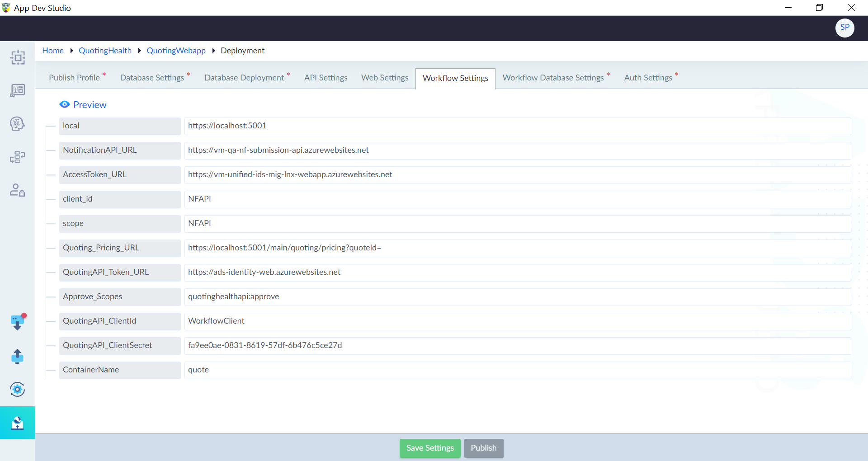Edit the Approve_Scopes value field
This screenshot has width=868, height=461.
point(518,297)
